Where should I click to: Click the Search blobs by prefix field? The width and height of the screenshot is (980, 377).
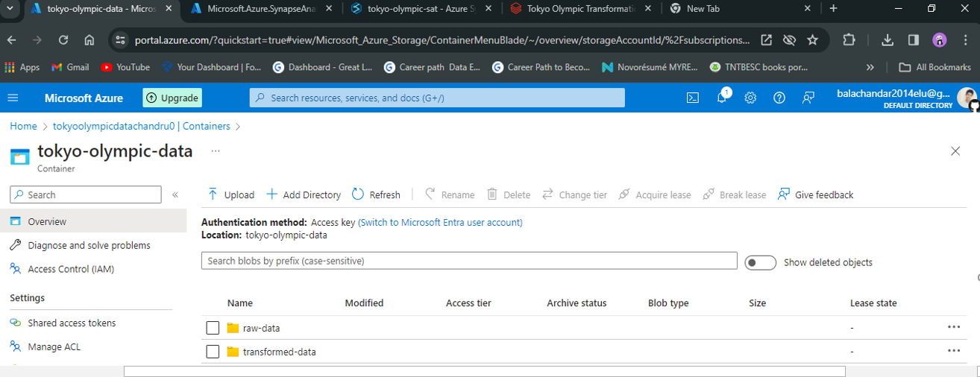[x=469, y=261]
